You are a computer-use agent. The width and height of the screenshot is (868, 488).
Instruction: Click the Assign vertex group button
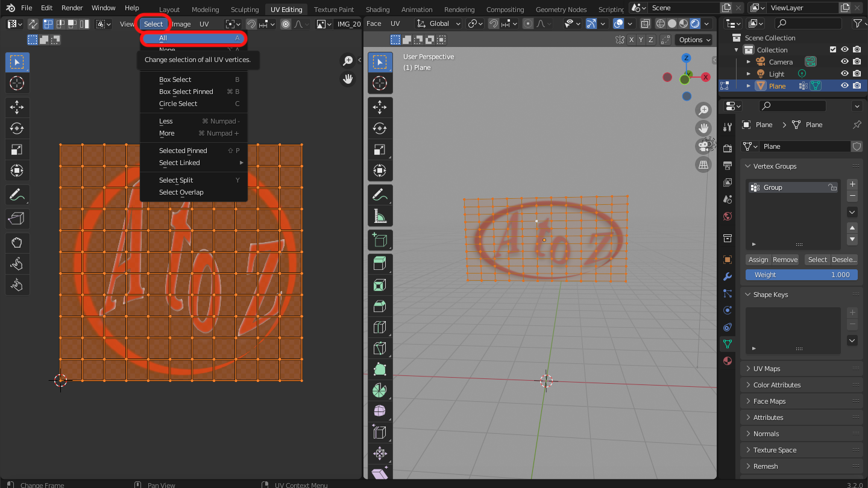758,260
